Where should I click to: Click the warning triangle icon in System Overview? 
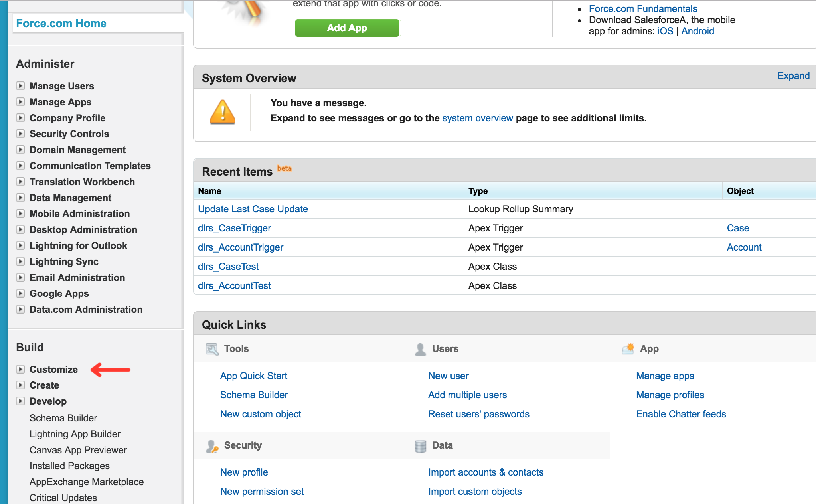pos(223,112)
